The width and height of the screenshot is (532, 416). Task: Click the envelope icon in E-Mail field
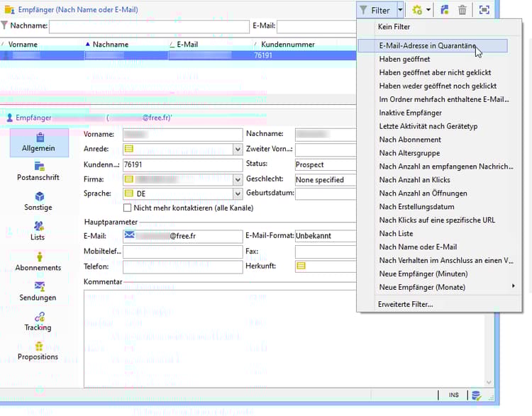[129, 235]
